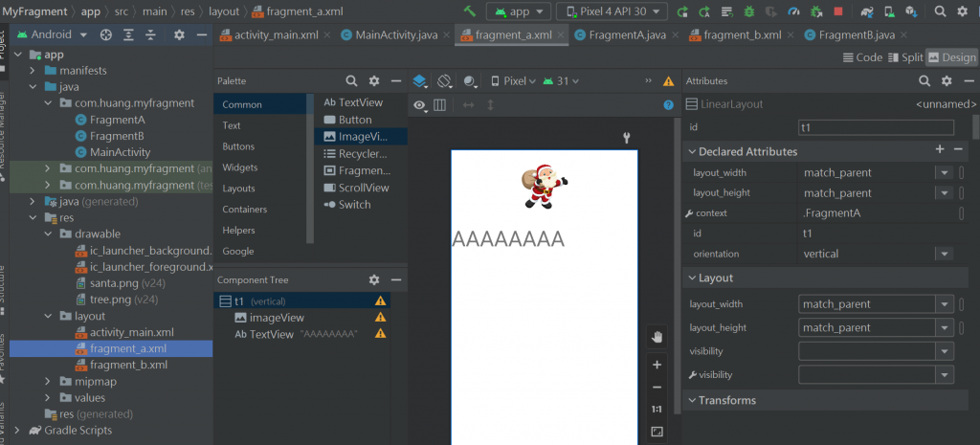
Task: Switch to FragmentB.java tab
Action: (857, 35)
